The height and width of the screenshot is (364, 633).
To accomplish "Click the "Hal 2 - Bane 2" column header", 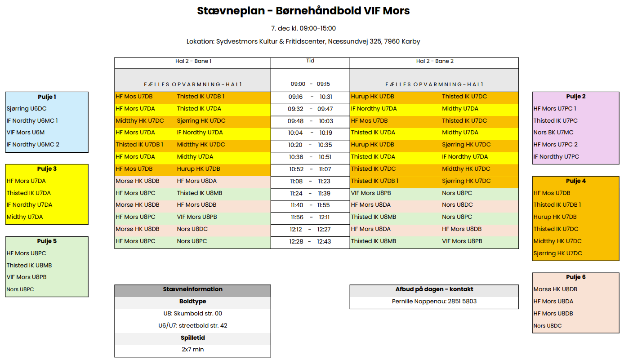I will (x=434, y=61).
